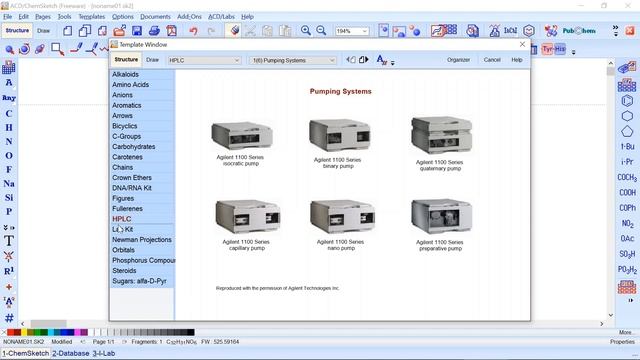Image resolution: width=640 pixels, height=360 pixels.
Task: Open the HPLC template category dropdown
Action: tap(204, 60)
